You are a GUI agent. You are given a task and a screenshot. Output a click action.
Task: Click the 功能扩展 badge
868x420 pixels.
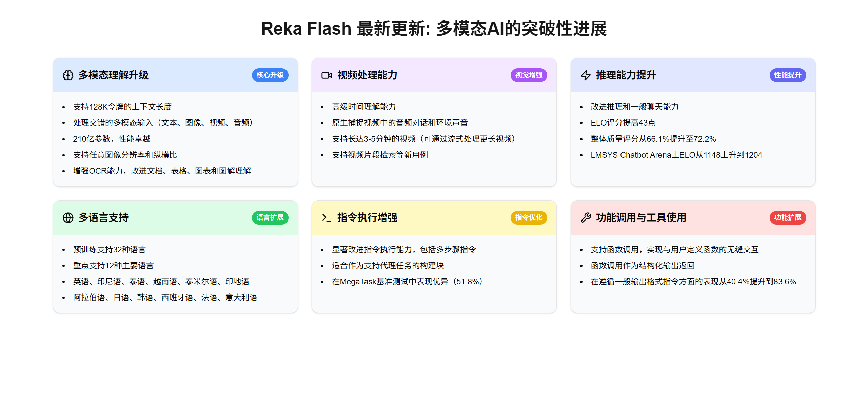[787, 217]
